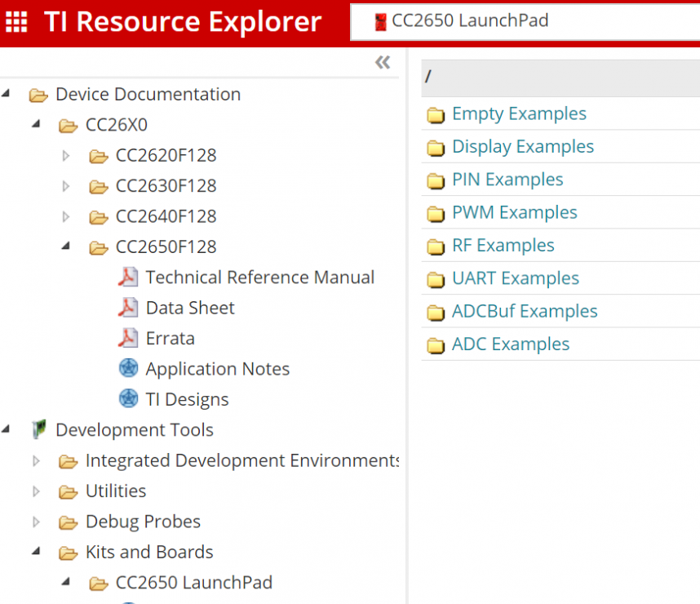
Task: Click the Data Sheet PDF icon
Action: click(x=128, y=308)
